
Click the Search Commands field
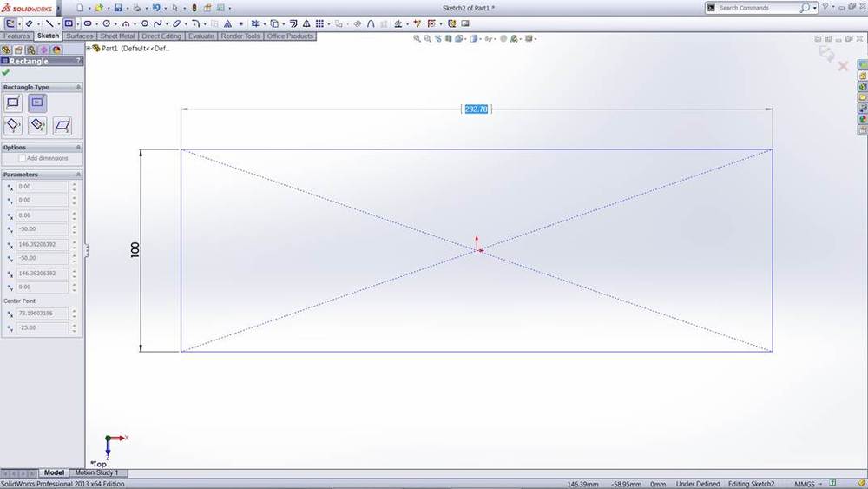click(757, 8)
